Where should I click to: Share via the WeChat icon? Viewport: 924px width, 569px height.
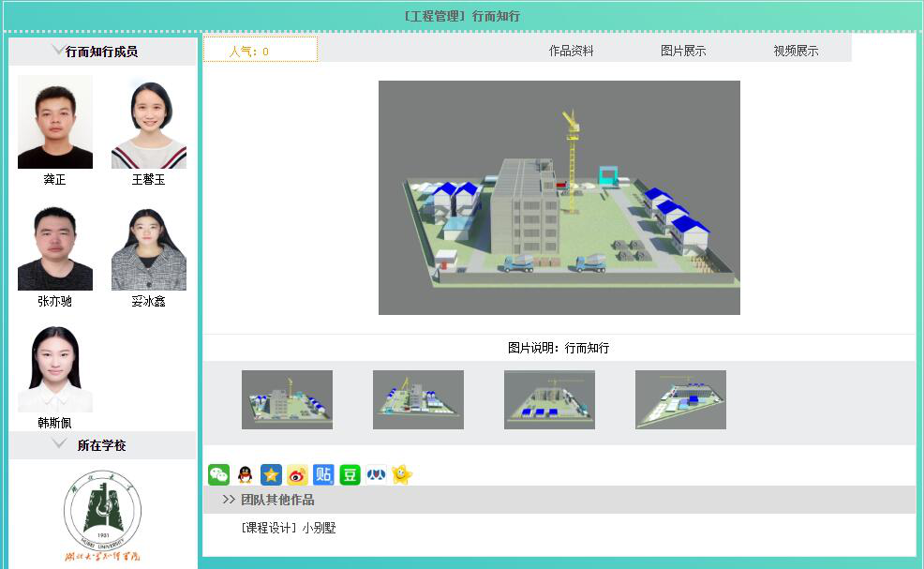218,474
